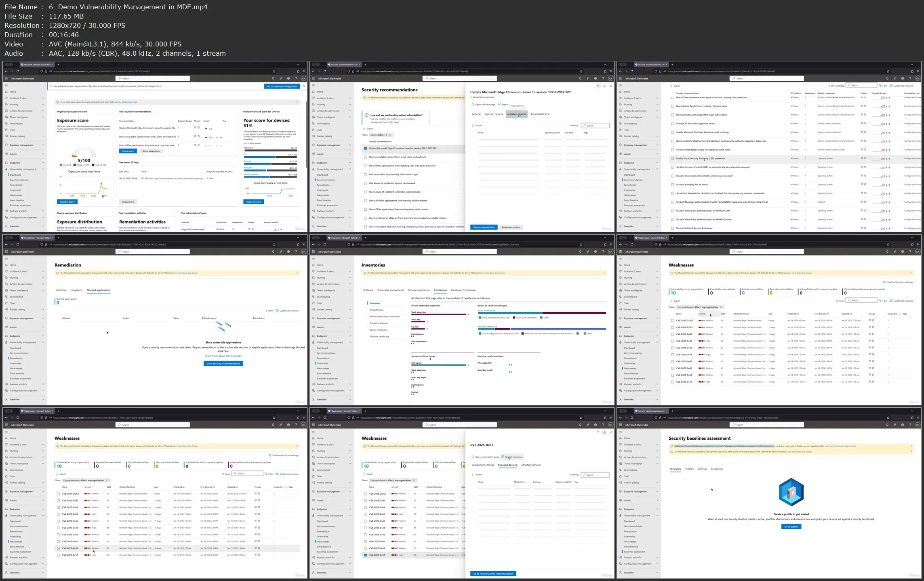Click Open software page in Edge update panel
The width and height of the screenshot is (924, 581).
(483, 105)
